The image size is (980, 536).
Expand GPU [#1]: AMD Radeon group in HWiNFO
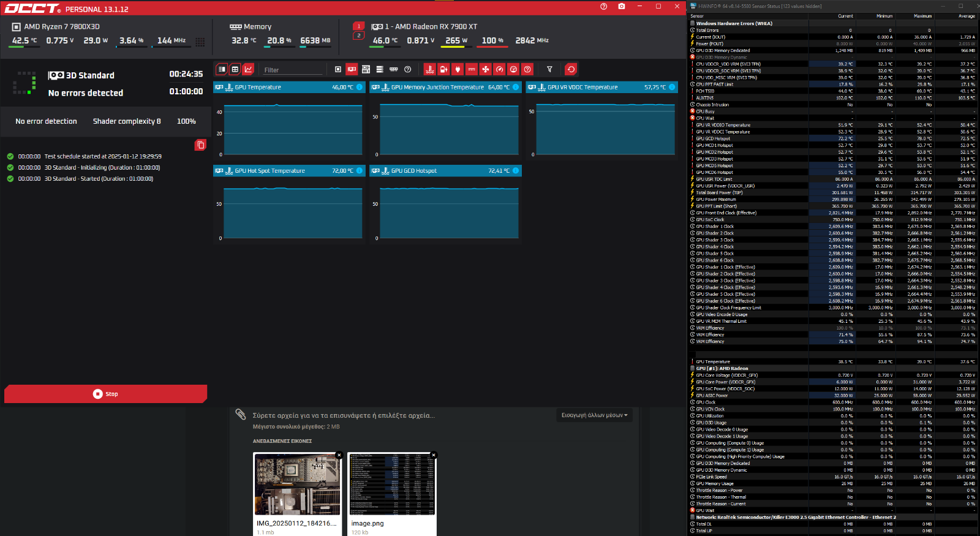722,368
